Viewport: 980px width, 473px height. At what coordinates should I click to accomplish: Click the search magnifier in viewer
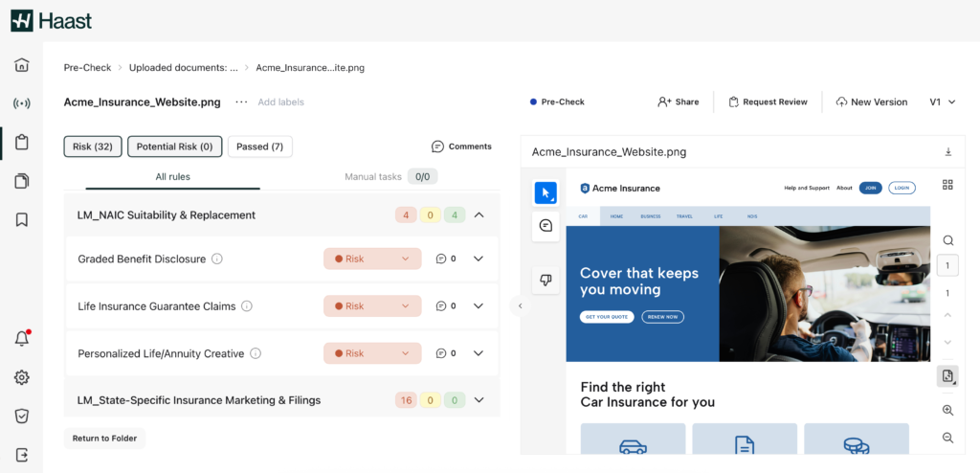[948, 240]
